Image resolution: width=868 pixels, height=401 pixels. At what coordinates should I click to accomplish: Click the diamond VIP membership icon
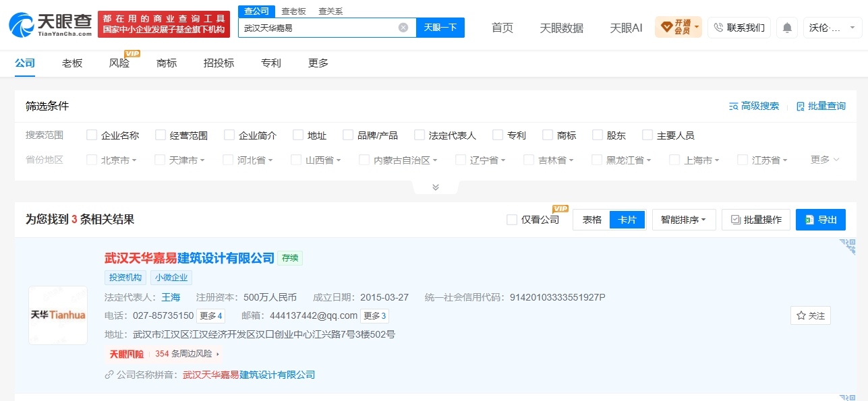click(x=666, y=28)
